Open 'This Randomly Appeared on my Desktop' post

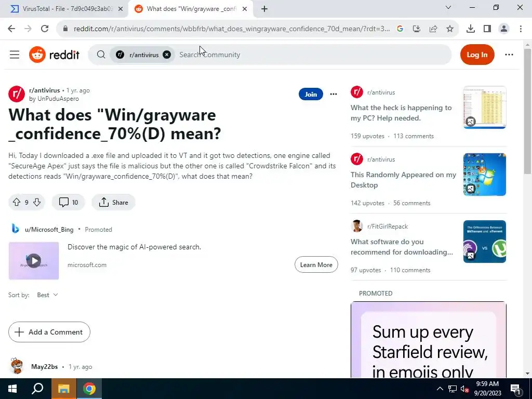tap(403, 180)
